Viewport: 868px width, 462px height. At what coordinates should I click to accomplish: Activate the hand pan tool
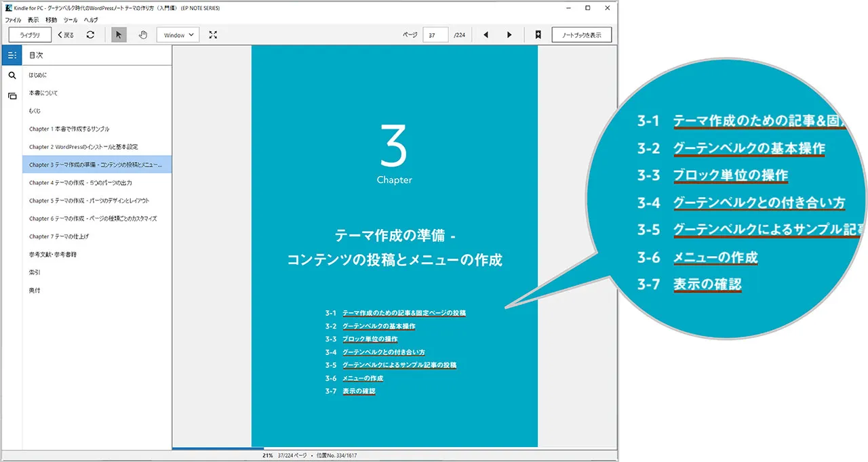click(143, 35)
